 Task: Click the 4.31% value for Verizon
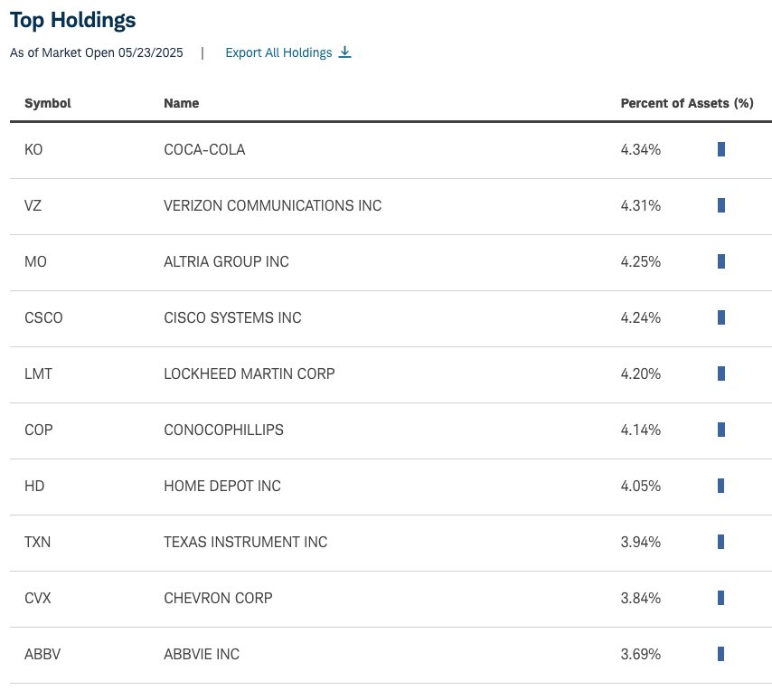coord(641,205)
